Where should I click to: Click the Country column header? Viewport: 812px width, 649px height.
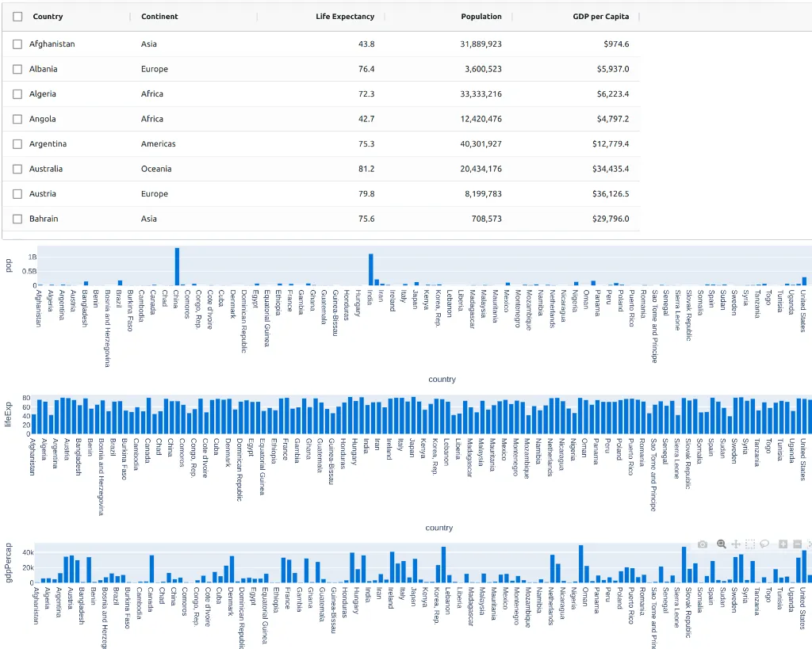(48, 17)
